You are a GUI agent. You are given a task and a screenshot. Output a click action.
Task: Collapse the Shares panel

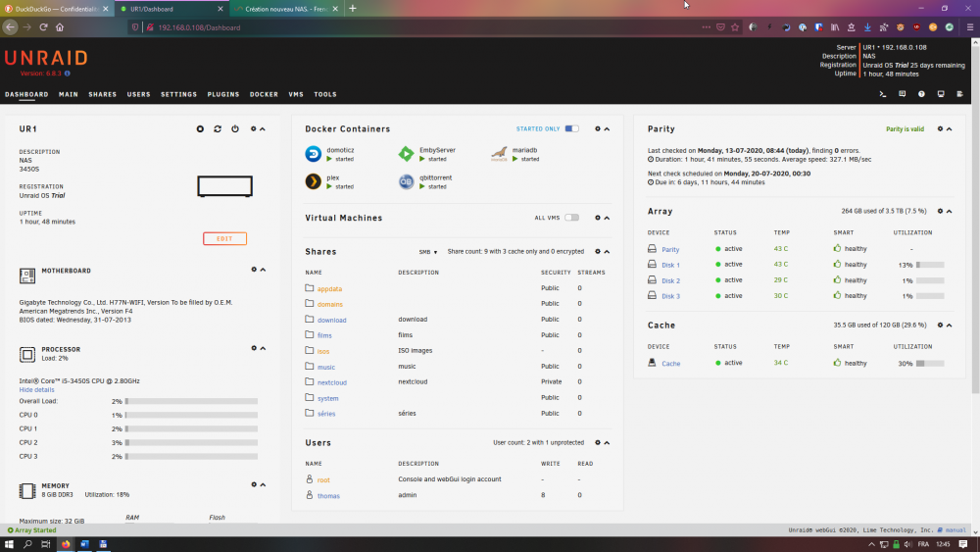[x=607, y=252]
